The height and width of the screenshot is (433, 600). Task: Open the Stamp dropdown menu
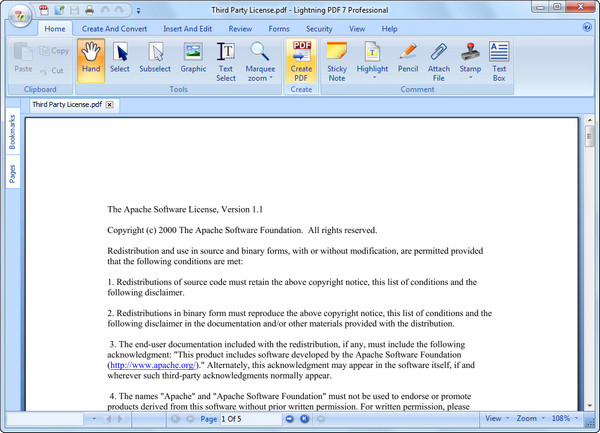[x=469, y=77]
